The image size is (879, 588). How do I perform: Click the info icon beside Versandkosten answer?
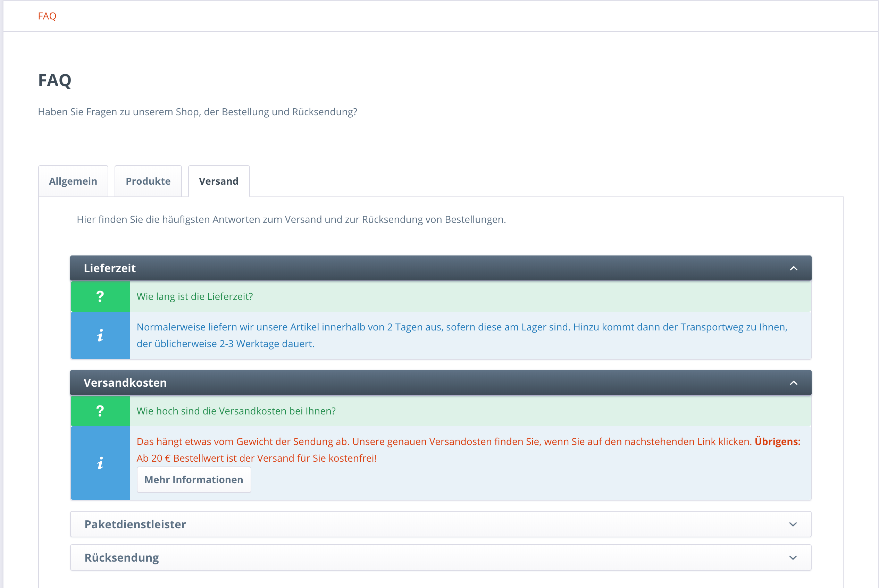[x=100, y=463]
